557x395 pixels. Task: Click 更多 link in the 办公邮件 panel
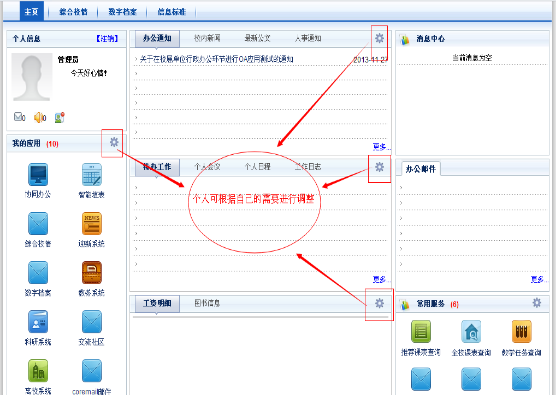click(538, 279)
